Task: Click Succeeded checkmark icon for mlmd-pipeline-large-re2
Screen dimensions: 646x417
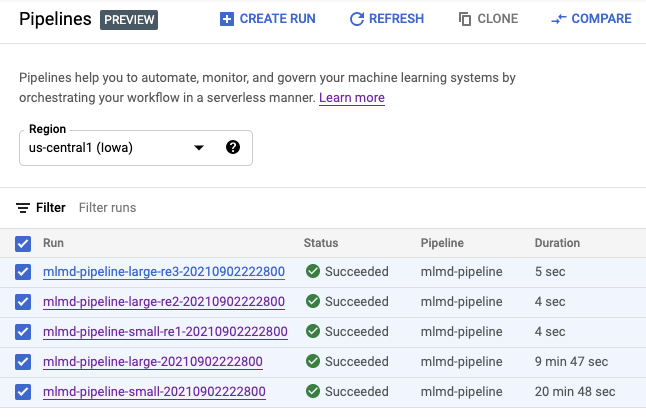Action: [313, 301]
